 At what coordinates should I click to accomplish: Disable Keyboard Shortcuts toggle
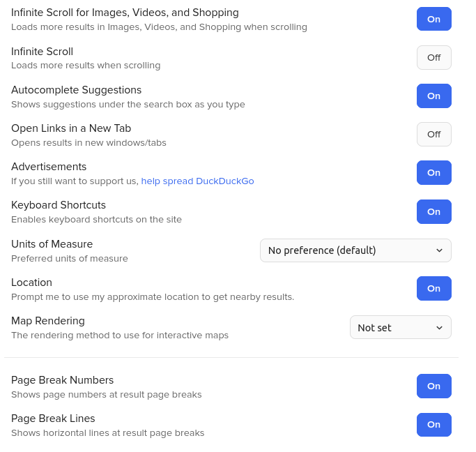[433, 211]
